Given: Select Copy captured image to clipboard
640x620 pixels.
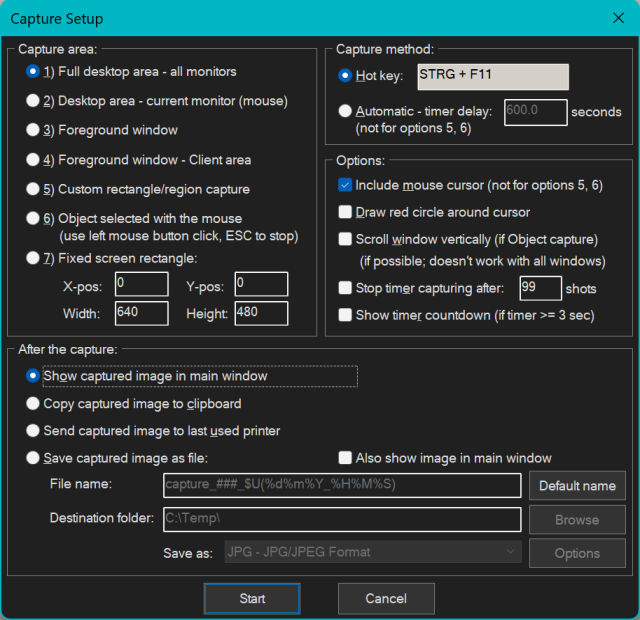Looking at the screenshot, I should click(34, 404).
